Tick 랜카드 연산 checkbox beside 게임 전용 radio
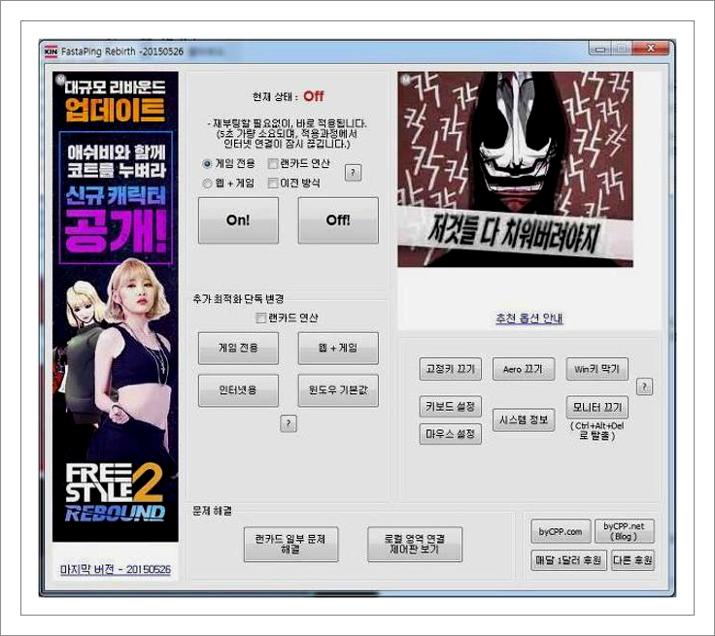 coord(273,164)
